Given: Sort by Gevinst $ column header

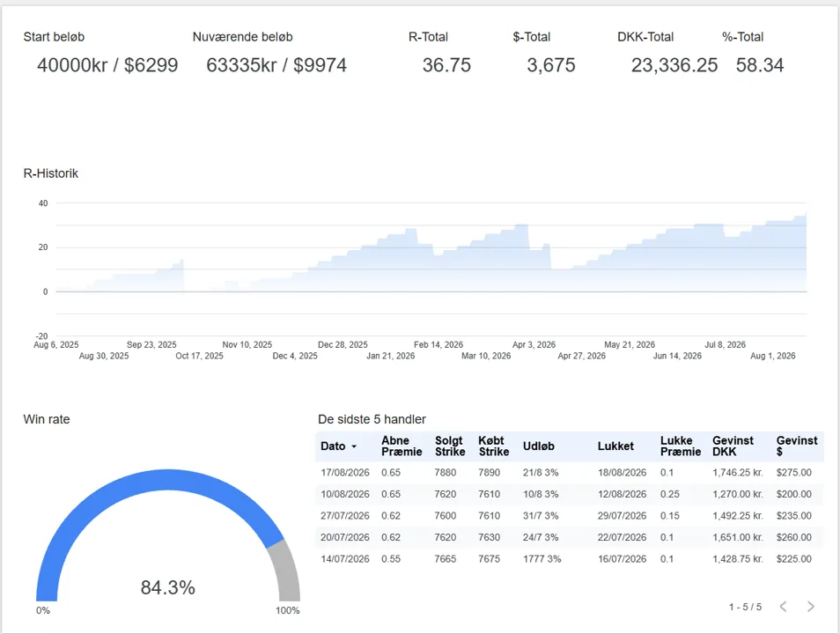Looking at the screenshot, I should 797,446.
